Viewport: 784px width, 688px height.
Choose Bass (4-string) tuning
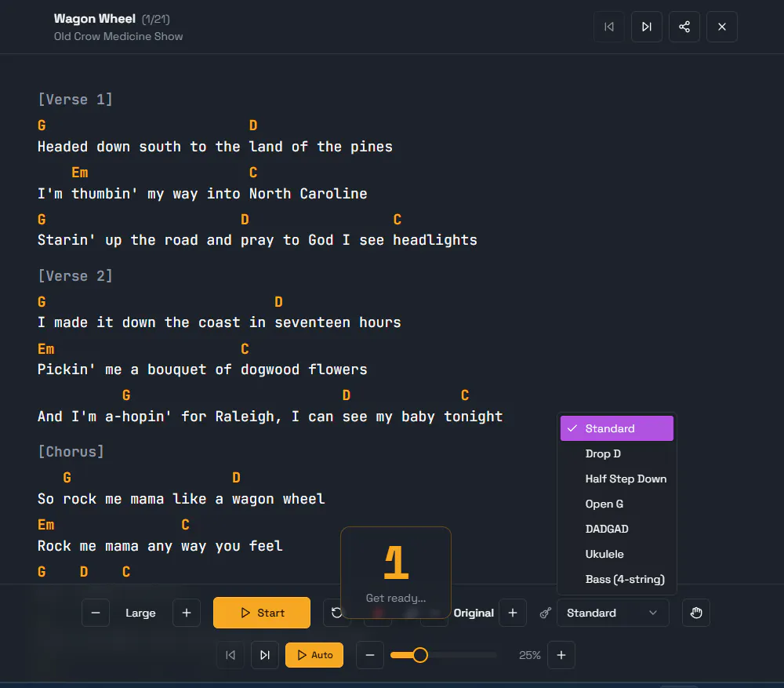pyautogui.click(x=616, y=579)
